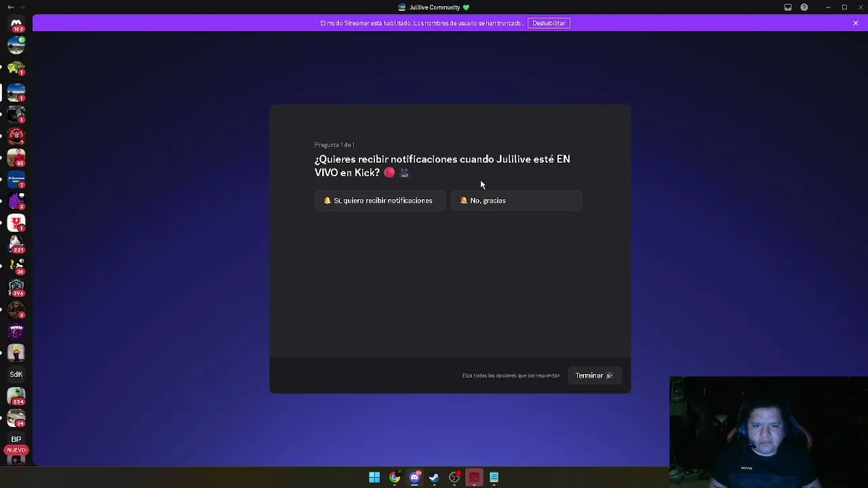Open the server icon with badge 82
The width and height of the screenshot is (868, 488).
pos(16,157)
